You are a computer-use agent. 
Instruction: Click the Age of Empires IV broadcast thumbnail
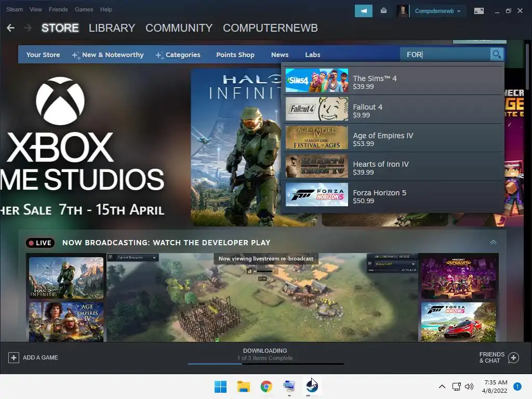click(66, 322)
